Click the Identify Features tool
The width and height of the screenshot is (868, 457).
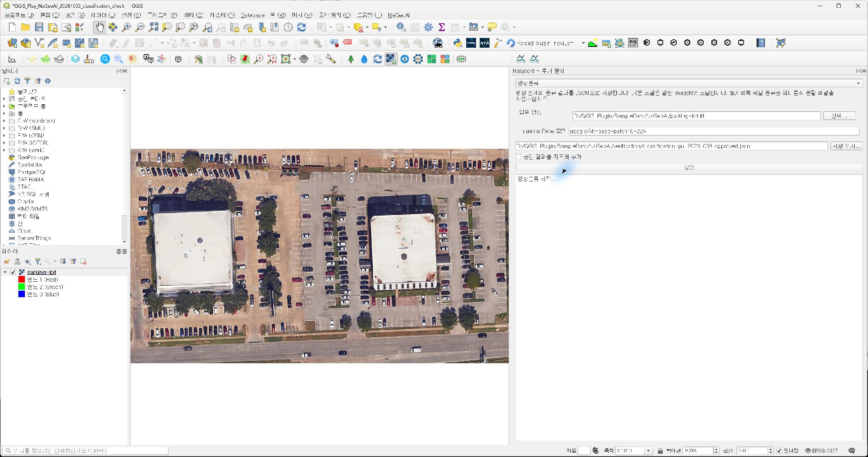pos(401,27)
